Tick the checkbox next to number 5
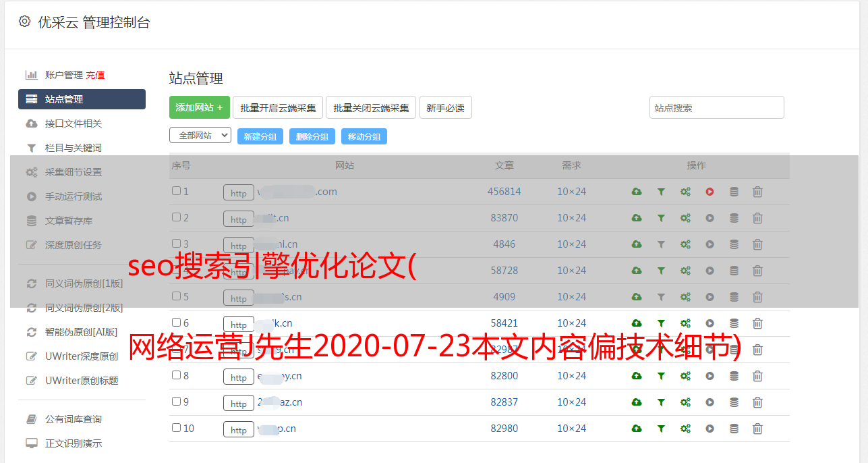Screen dimensions: 868x463 [176, 296]
